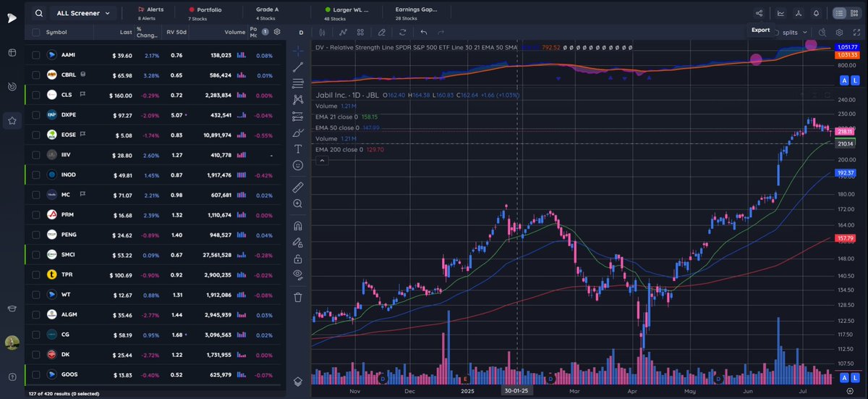Tick the checkbox for AAMI row
This screenshot has width=868, height=399.
tap(35, 55)
